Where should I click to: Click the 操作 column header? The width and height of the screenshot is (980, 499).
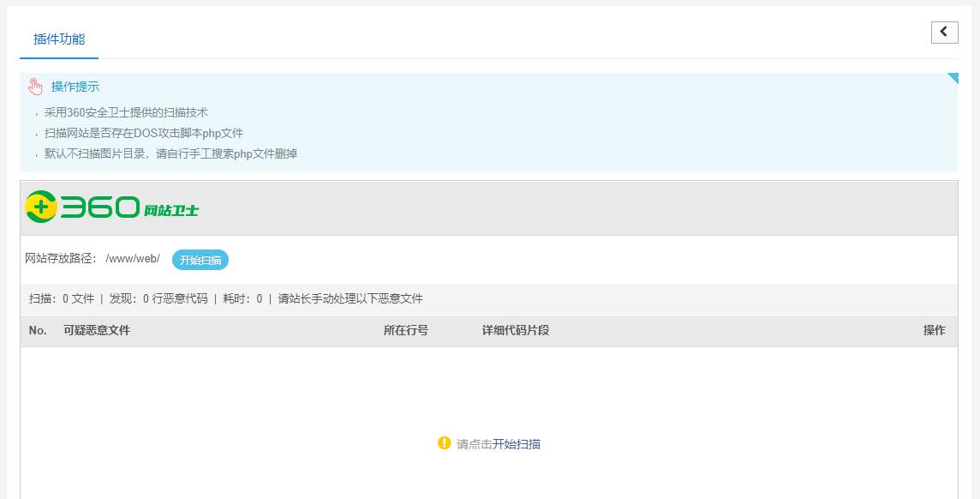[x=935, y=331]
